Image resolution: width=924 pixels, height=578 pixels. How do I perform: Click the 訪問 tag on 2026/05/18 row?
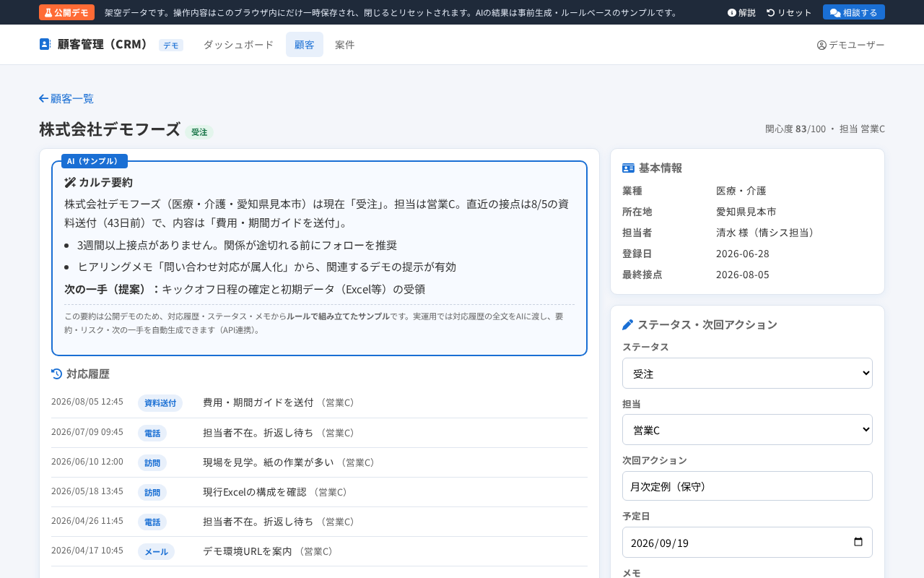tap(152, 493)
